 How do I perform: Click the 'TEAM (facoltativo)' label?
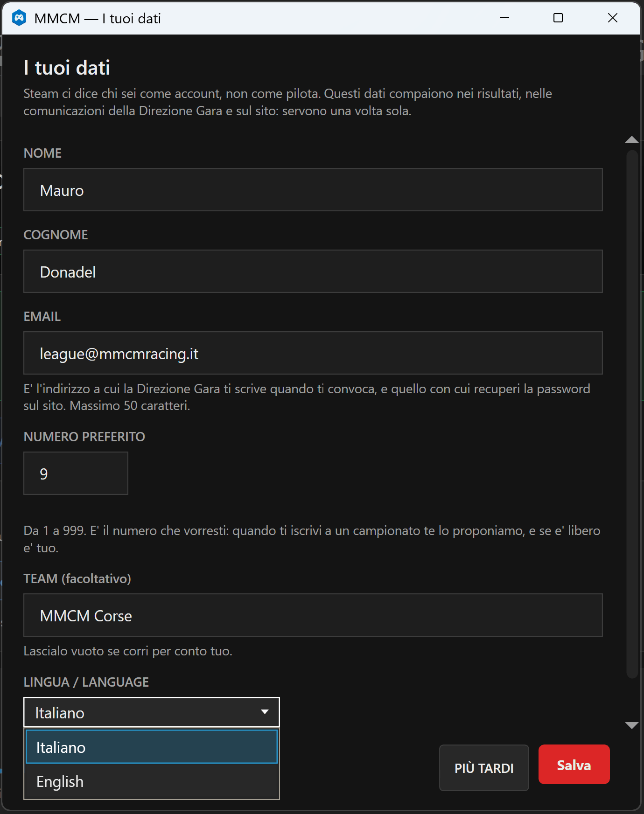pyautogui.click(x=77, y=579)
